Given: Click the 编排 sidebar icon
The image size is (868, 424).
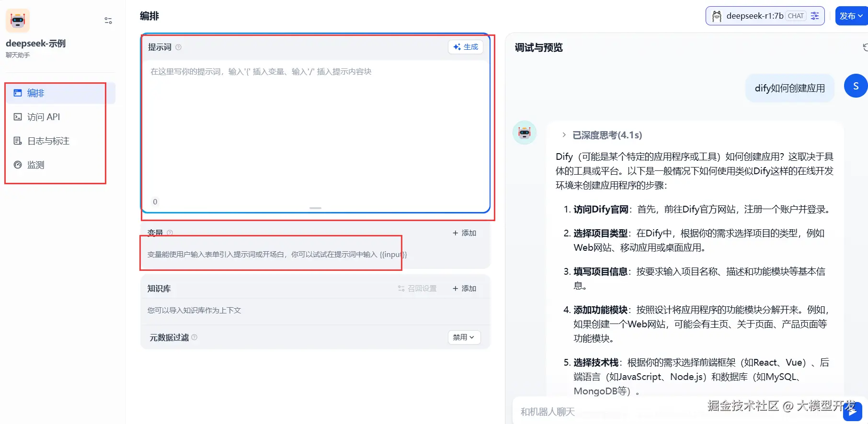Looking at the screenshot, I should point(18,93).
